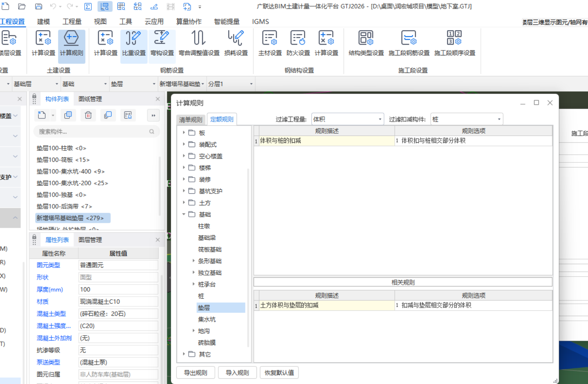Open 弯曲调整值设置 tool

[199, 44]
